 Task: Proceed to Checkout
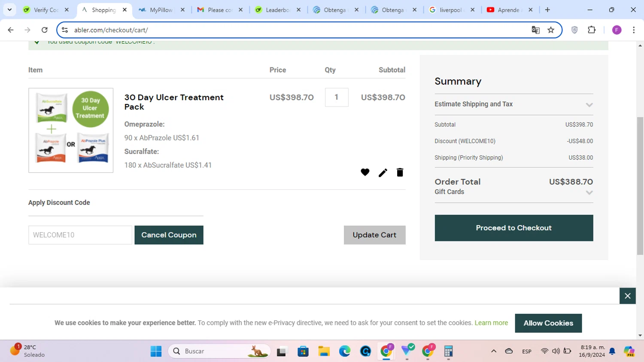coord(513,228)
